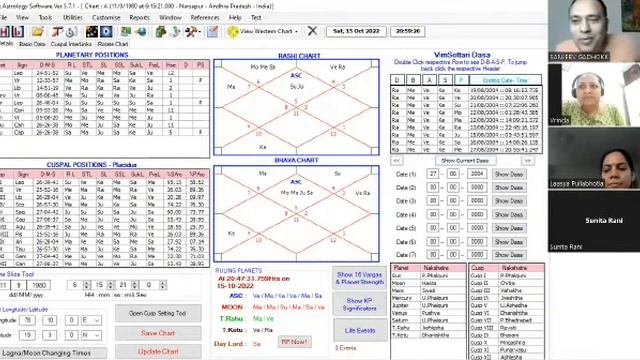Select the red T transit toolbar icon

click(57, 31)
